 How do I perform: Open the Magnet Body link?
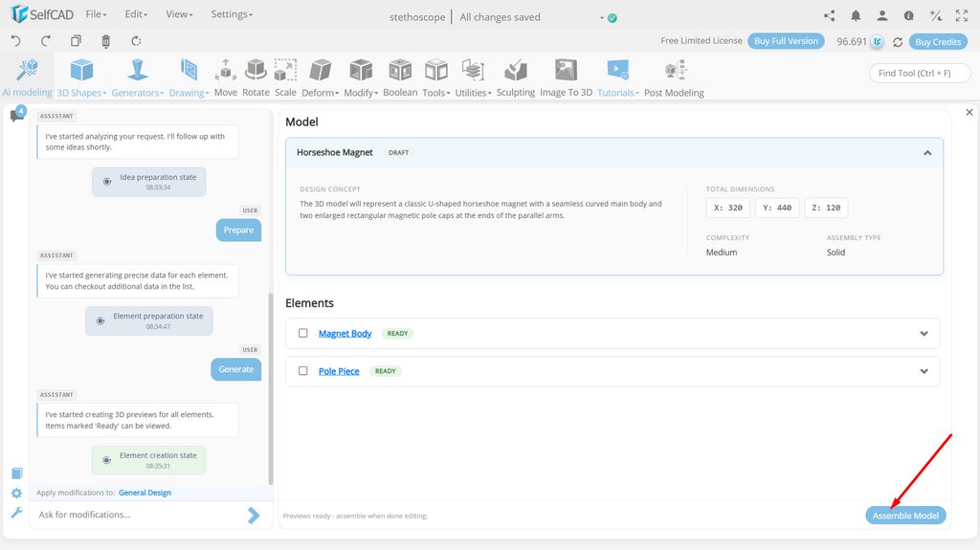point(345,334)
